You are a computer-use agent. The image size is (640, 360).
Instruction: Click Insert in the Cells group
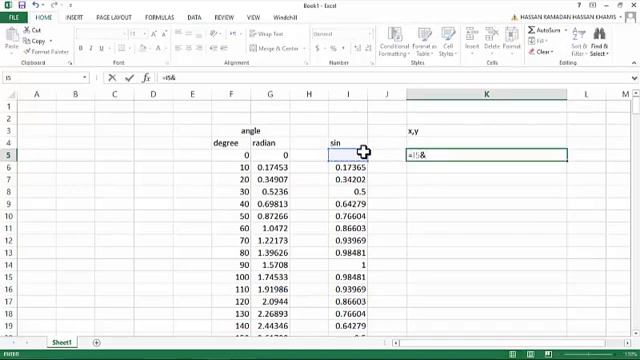pos(472,40)
